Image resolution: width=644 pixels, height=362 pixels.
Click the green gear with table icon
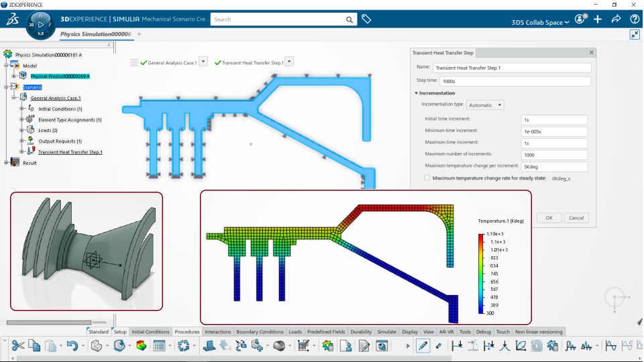click(x=327, y=346)
